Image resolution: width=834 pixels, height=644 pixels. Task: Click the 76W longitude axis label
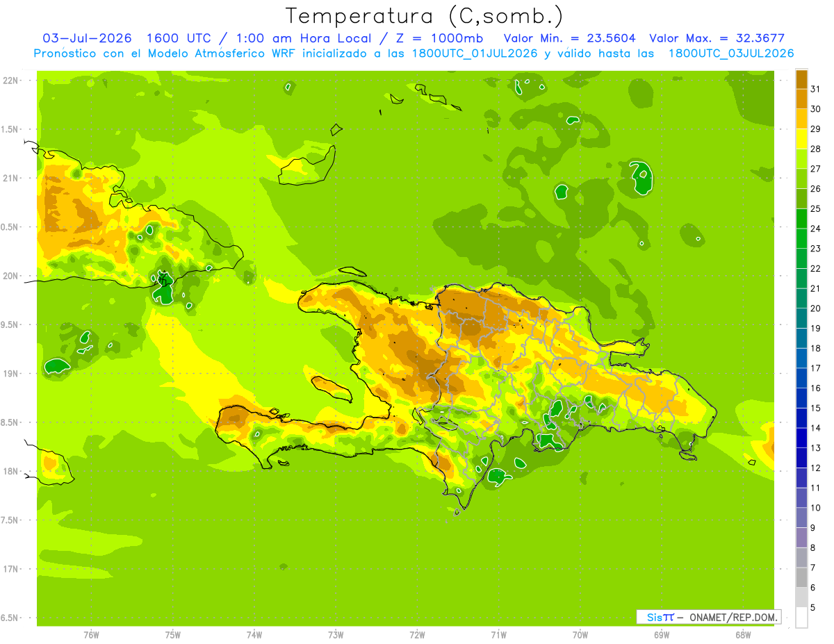click(90, 635)
